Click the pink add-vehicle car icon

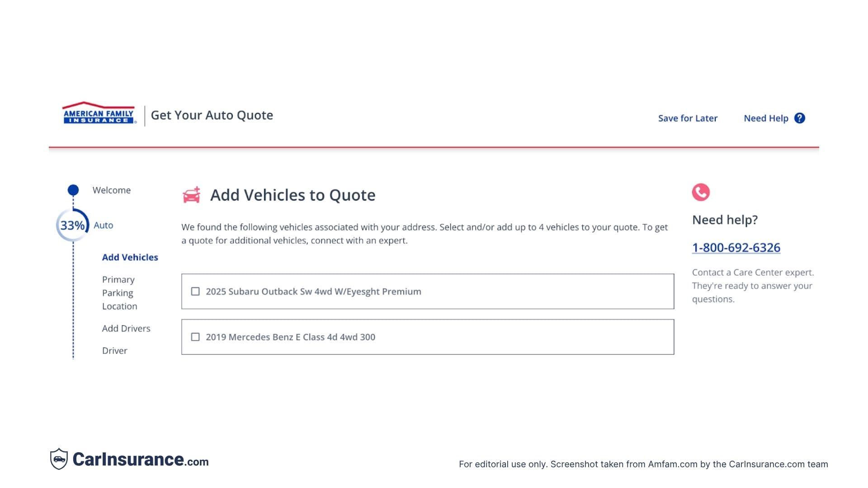point(192,195)
